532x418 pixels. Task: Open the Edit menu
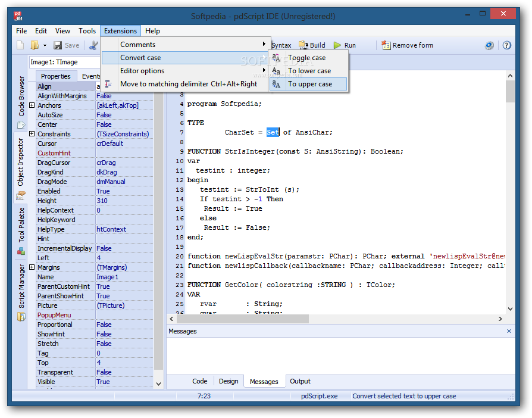coord(41,31)
